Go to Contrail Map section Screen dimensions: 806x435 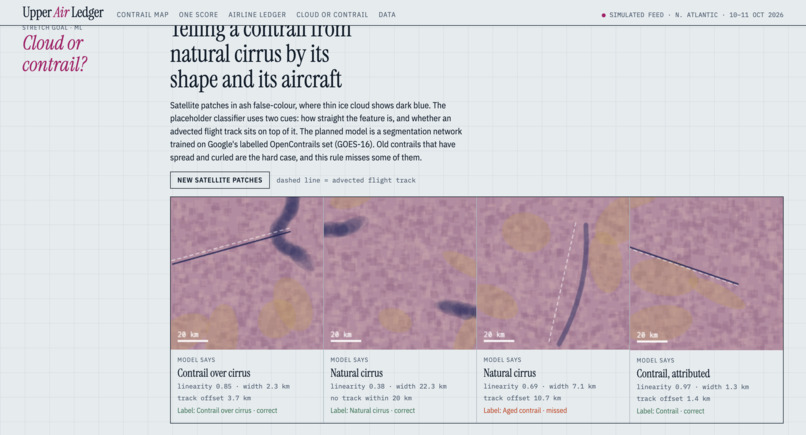[x=142, y=15]
